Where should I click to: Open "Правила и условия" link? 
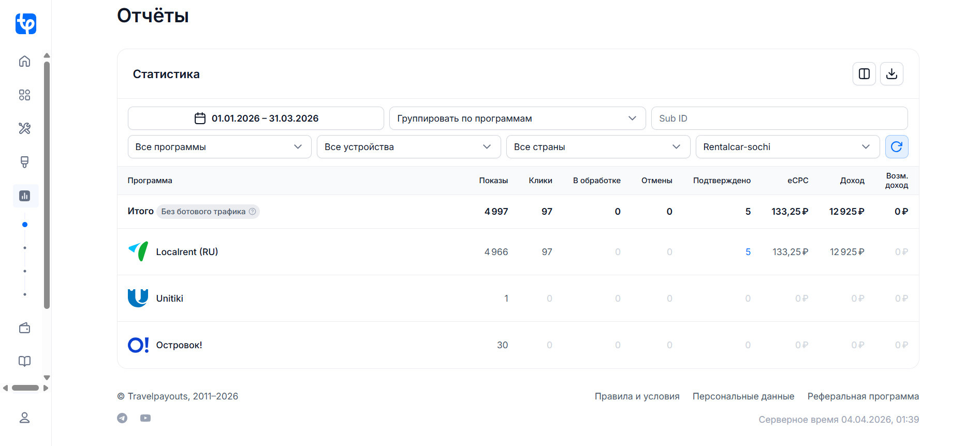pos(637,396)
